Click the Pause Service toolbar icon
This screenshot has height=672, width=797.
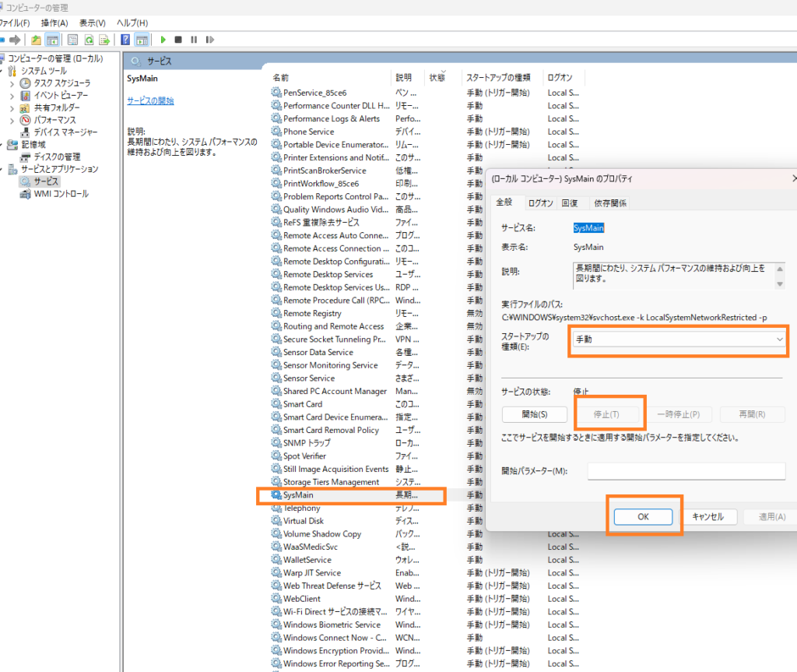coord(193,40)
